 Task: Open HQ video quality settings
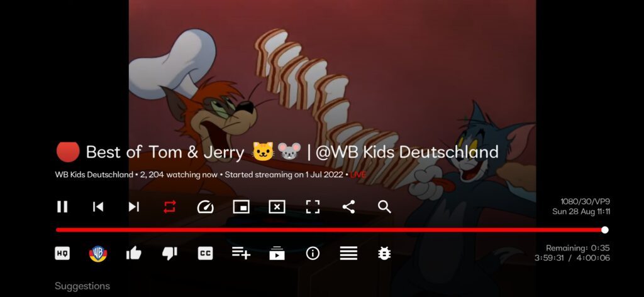[x=62, y=254]
